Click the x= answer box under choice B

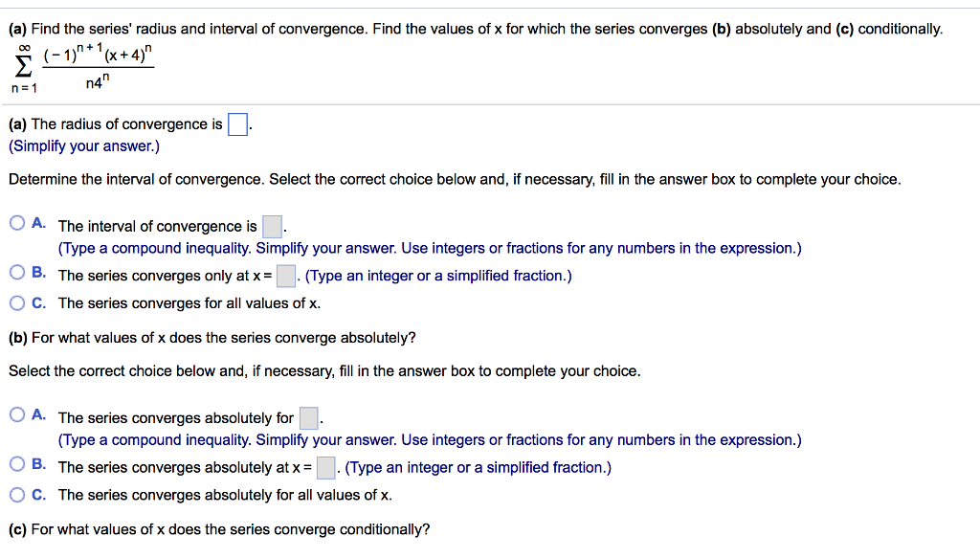285,276
